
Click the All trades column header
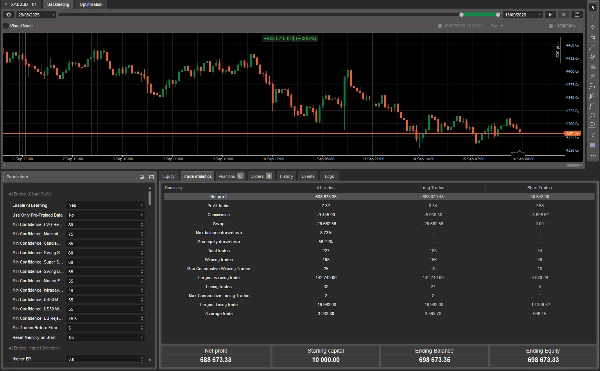point(326,188)
